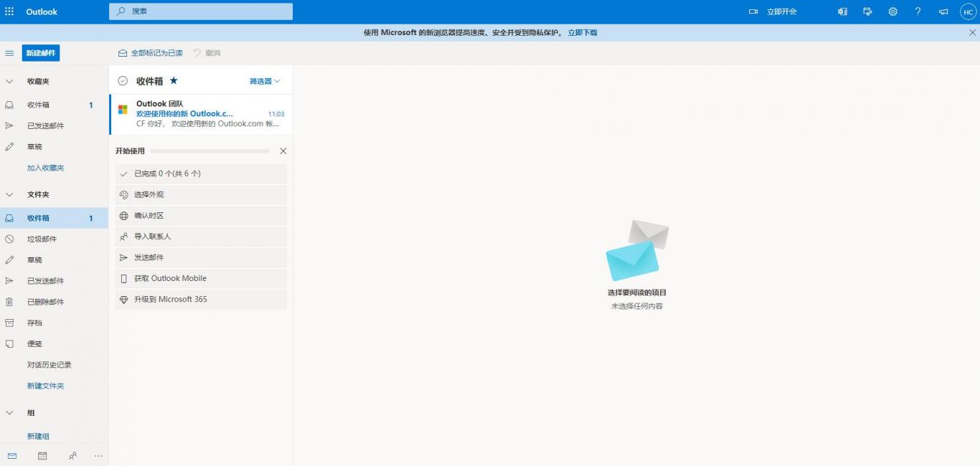Click in the 搜索 search field
Screen dimensions: 980x466
click(201, 11)
